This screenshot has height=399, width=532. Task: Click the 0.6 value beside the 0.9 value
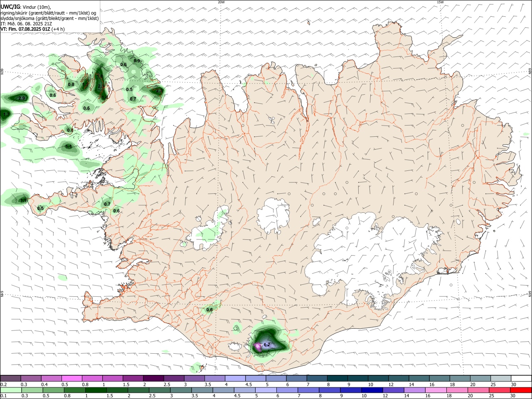pyautogui.click(x=123, y=64)
